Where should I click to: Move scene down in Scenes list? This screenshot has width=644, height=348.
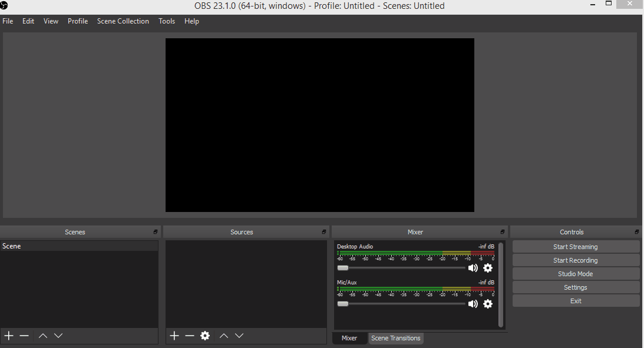[x=58, y=336]
